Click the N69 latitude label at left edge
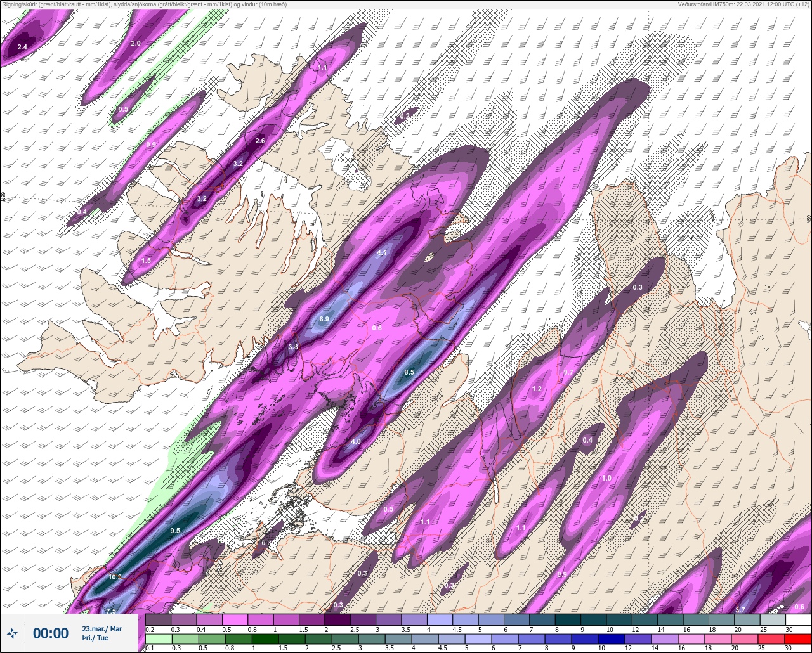The height and width of the screenshot is (653, 812). (x=3, y=197)
